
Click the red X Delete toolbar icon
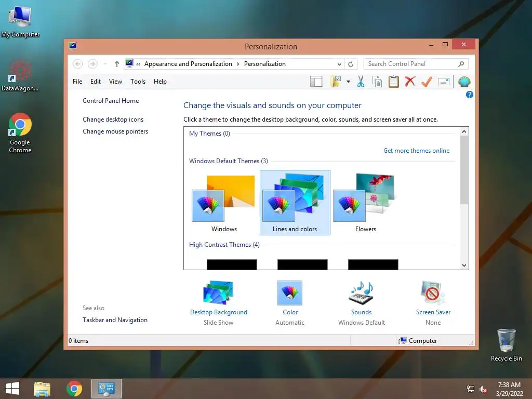(x=410, y=82)
